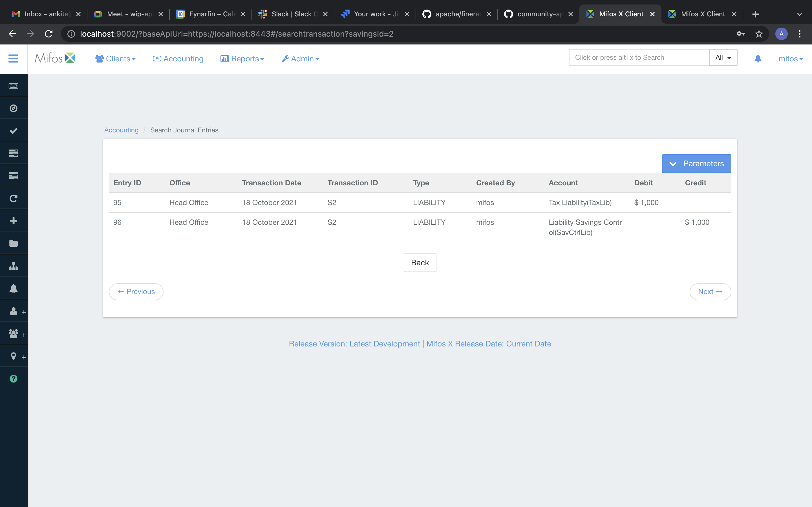The height and width of the screenshot is (507, 812).
Task: Open the All search filter dropdown
Action: click(x=723, y=58)
